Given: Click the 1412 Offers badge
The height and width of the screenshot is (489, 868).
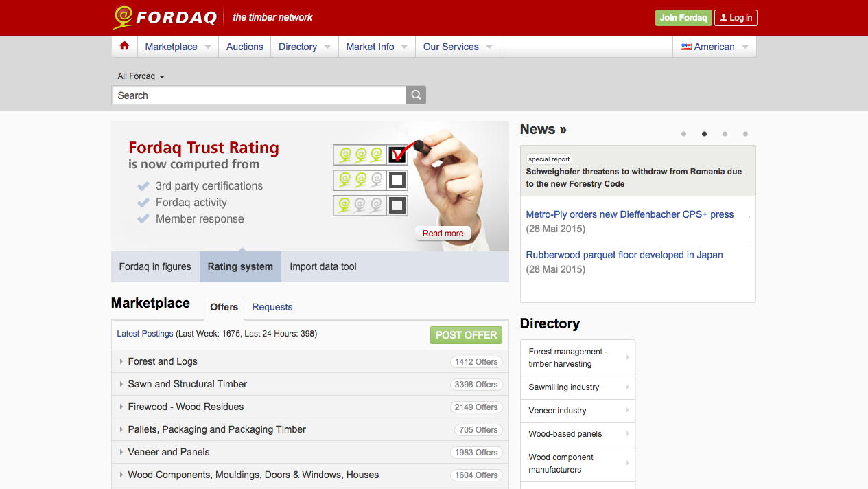Looking at the screenshot, I should pyautogui.click(x=476, y=362).
